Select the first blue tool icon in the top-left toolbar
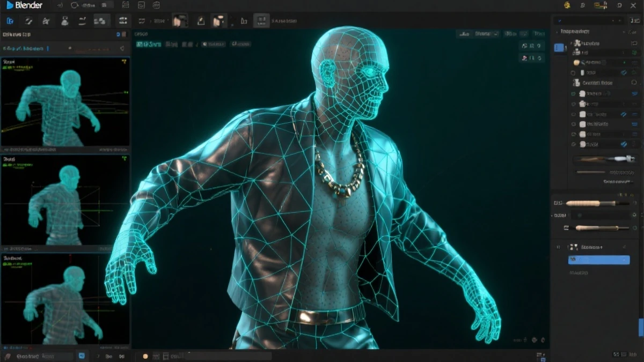The width and height of the screenshot is (644, 362). 10,21
